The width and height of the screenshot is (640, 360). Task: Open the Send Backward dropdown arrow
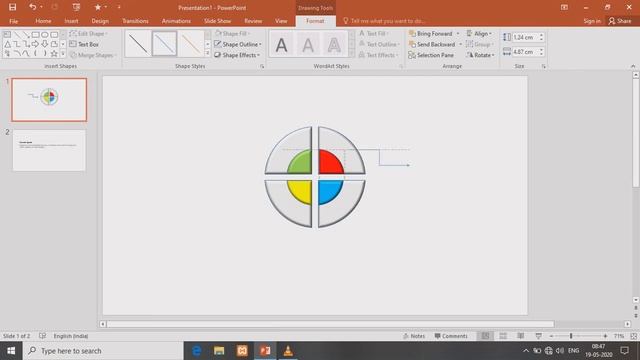[460, 44]
